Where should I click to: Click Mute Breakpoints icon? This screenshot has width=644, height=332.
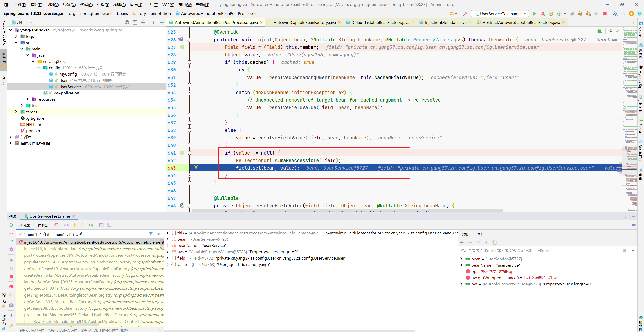[x=11, y=294]
